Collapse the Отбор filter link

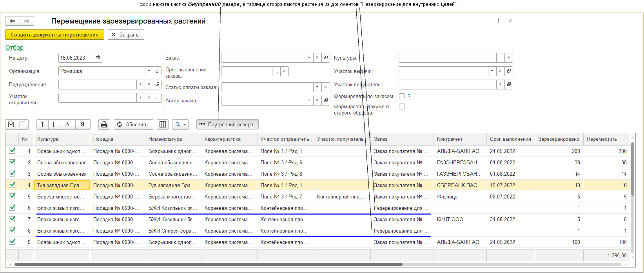15,47
